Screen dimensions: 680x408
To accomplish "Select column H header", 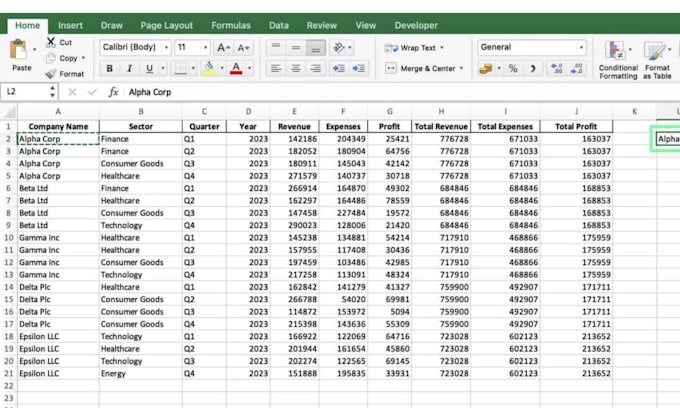I will pyautogui.click(x=441, y=111).
